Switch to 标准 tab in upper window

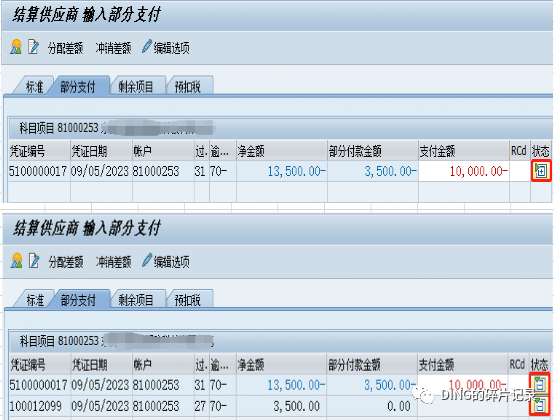click(34, 87)
